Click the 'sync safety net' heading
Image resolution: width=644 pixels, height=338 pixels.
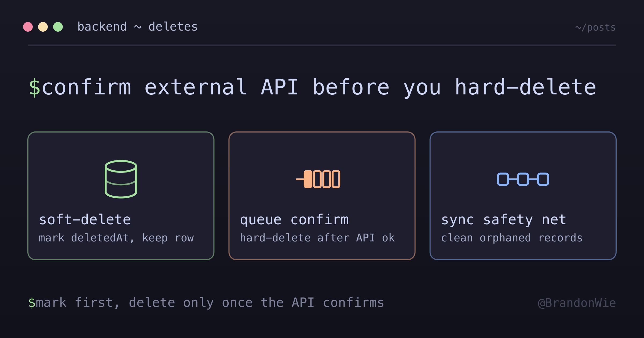tap(504, 220)
